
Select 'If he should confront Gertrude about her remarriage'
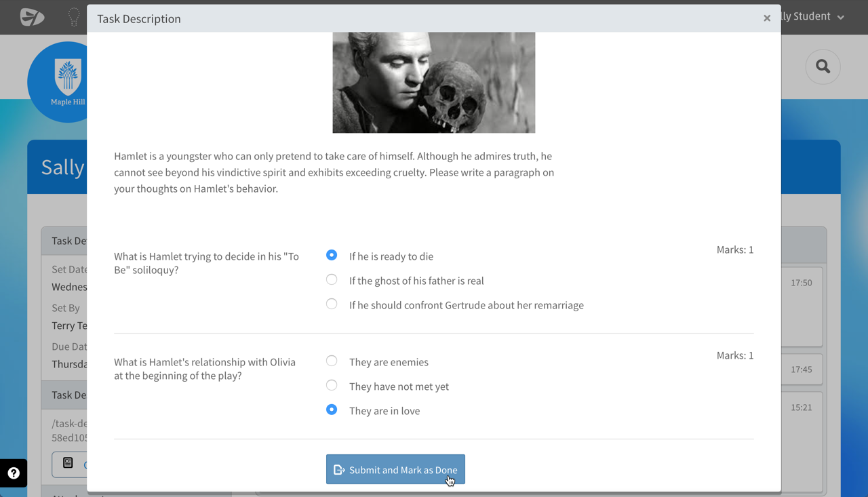click(332, 304)
